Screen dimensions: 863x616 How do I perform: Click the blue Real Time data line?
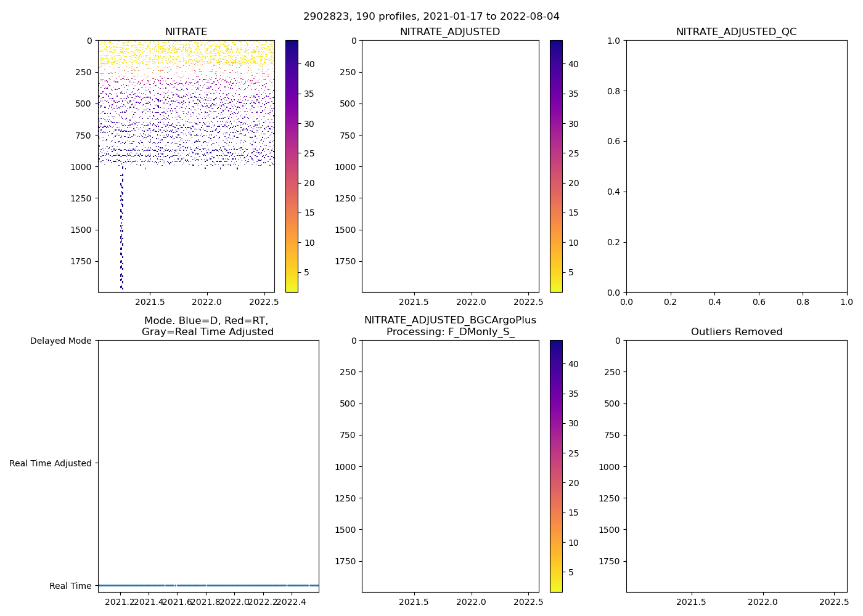coord(208,585)
